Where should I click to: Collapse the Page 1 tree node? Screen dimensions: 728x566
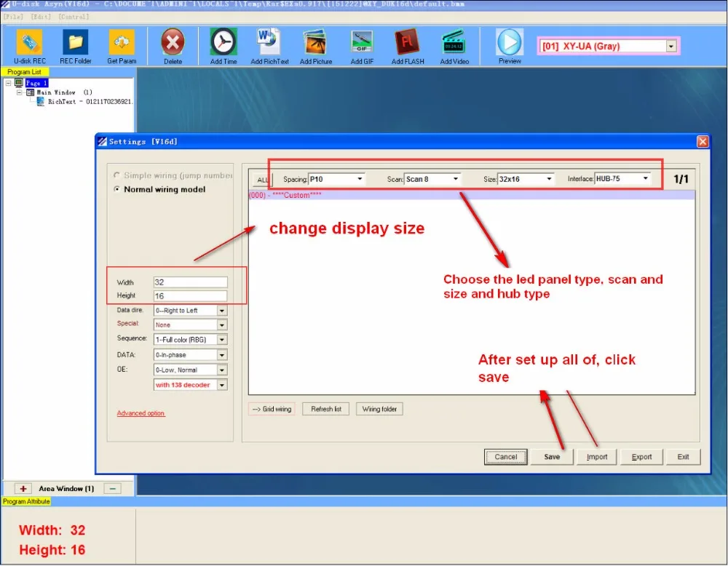coord(8,83)
